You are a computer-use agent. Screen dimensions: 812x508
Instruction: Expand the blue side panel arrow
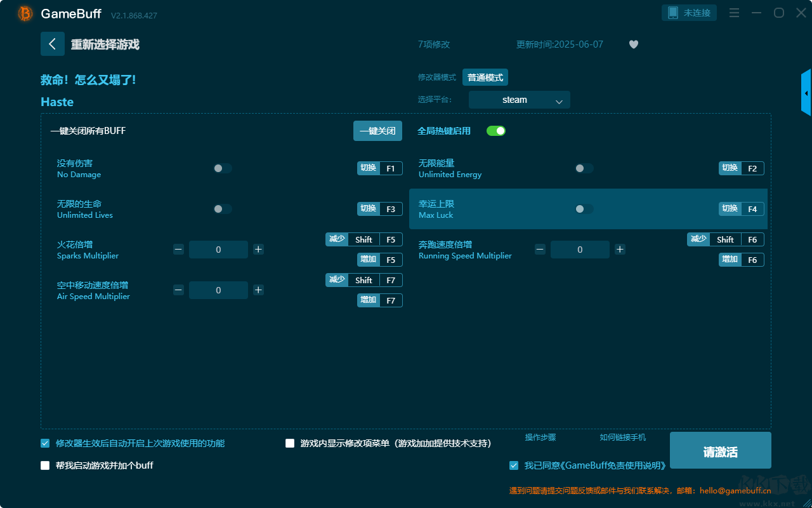(806, 93)
